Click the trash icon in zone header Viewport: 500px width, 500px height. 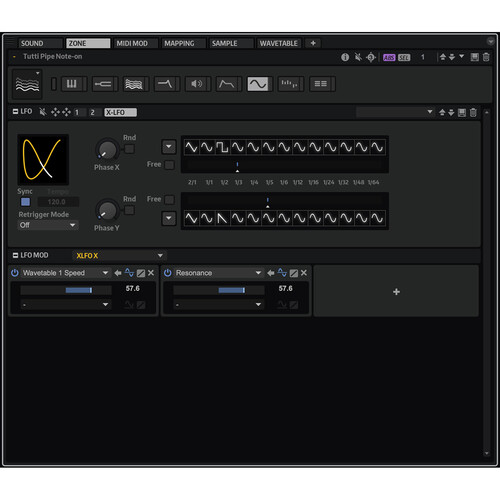(486, 57)
